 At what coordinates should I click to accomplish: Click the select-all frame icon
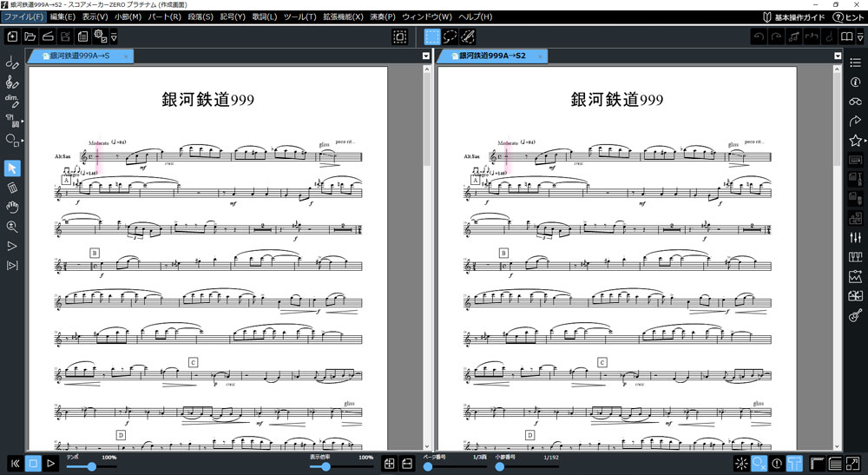(399, 36)
